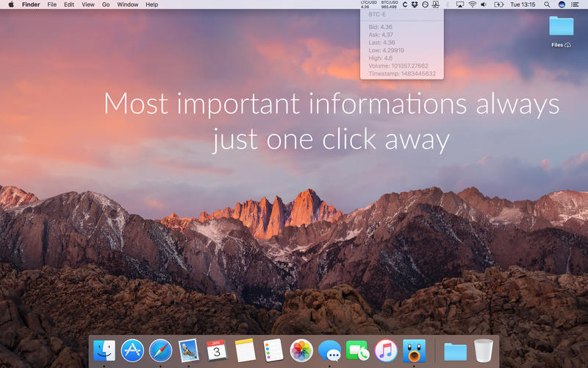Open Finder from the Dock
The image size is (588, 368).
104,350
